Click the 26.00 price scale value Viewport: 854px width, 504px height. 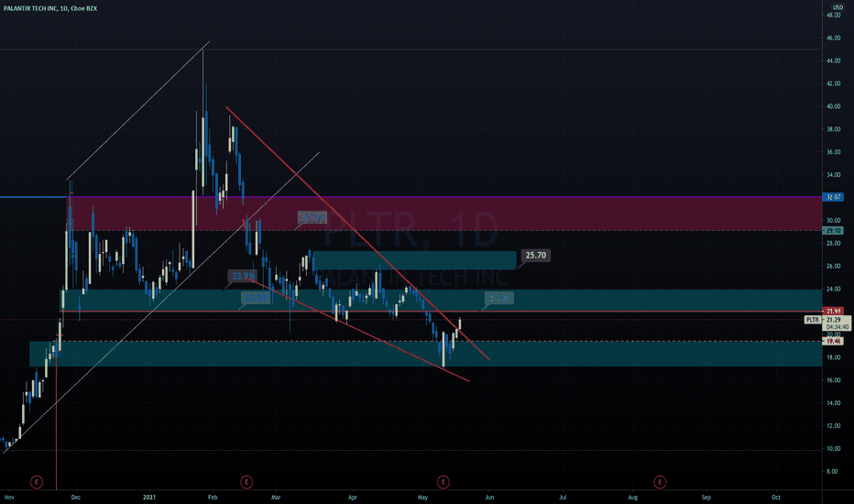(833, 266)
